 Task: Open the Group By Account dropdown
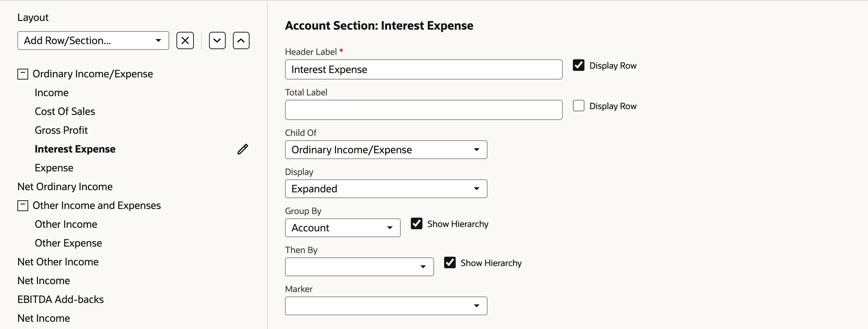tap(343, 228)
